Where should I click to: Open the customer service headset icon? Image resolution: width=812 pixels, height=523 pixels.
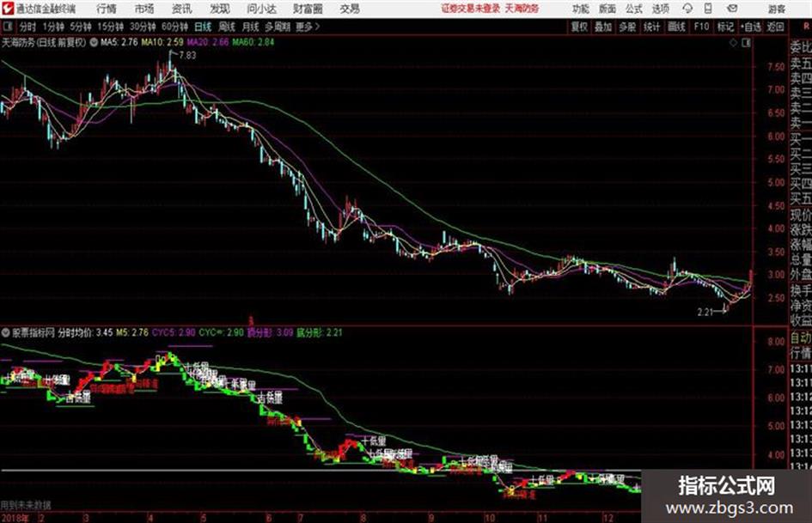point(687,9)
